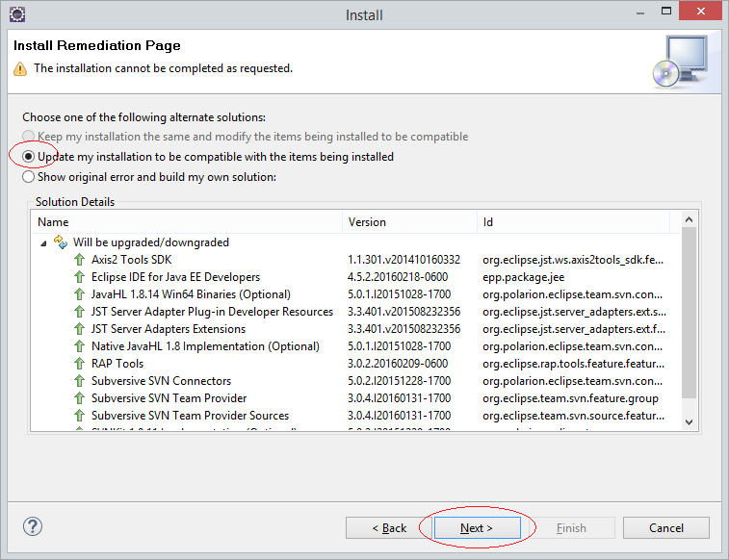The height and width of the screenshot is (560, 729).
Task: Click the install wizard computer and disc image
Action: pyautogui.click(x=680, y=62)
